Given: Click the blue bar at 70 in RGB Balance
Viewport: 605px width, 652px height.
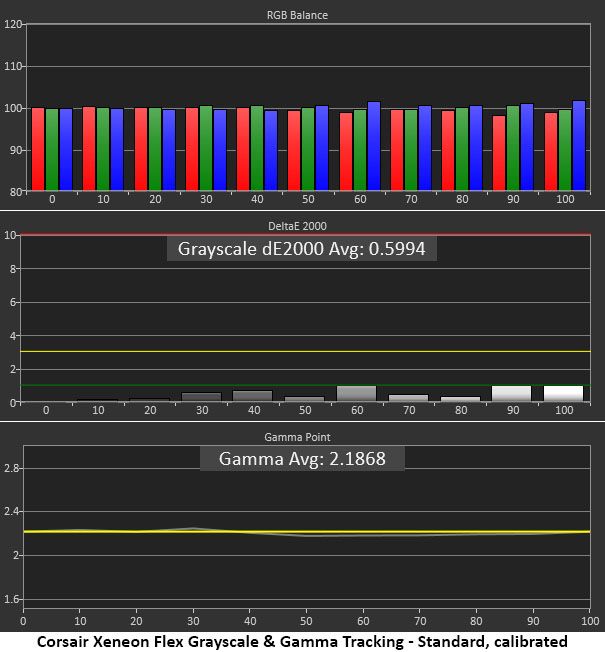Looking at the screenshot, I should tap(425, 148).
